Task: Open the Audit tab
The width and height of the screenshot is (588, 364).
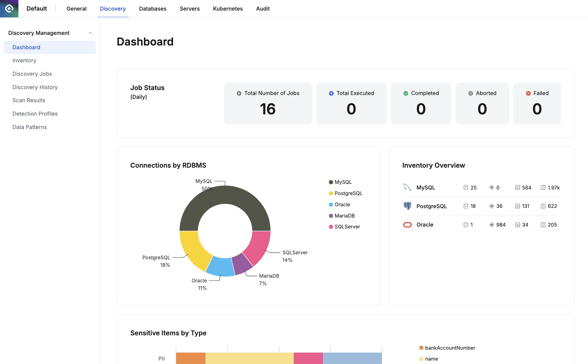Action: pos(263,9)
